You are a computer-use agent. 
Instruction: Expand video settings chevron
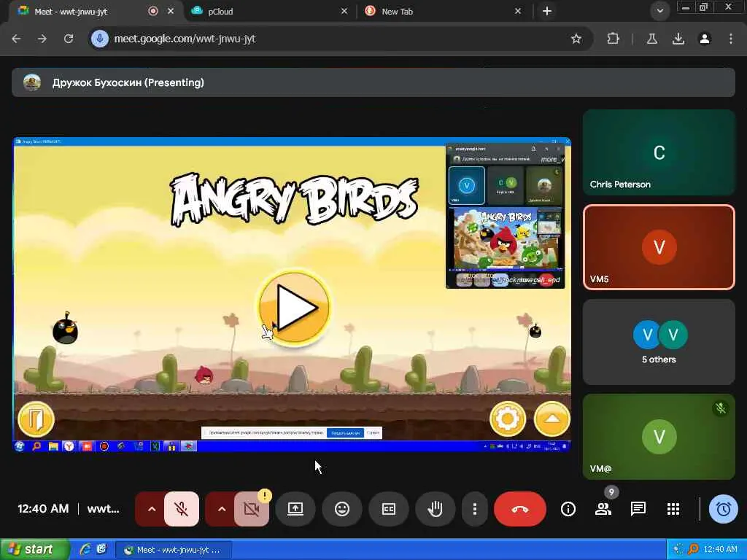pyautogui.click(x=221, y=509)
